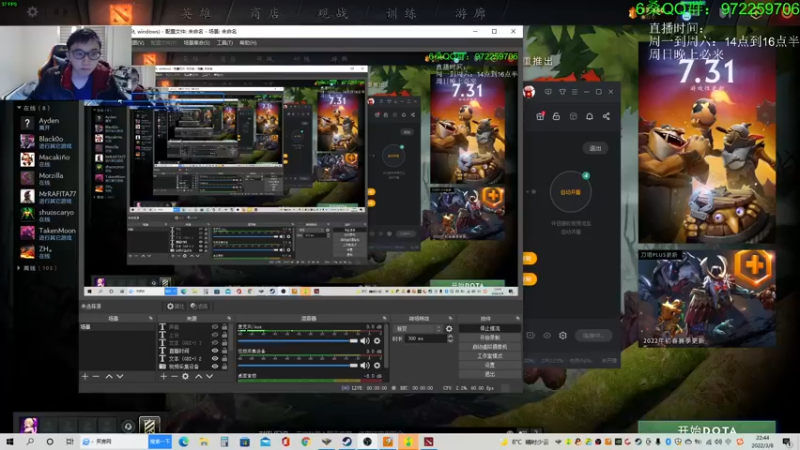800x450 pixels.
Task: Click the Settings button in OBS controls
Action: tap(490, 365)
